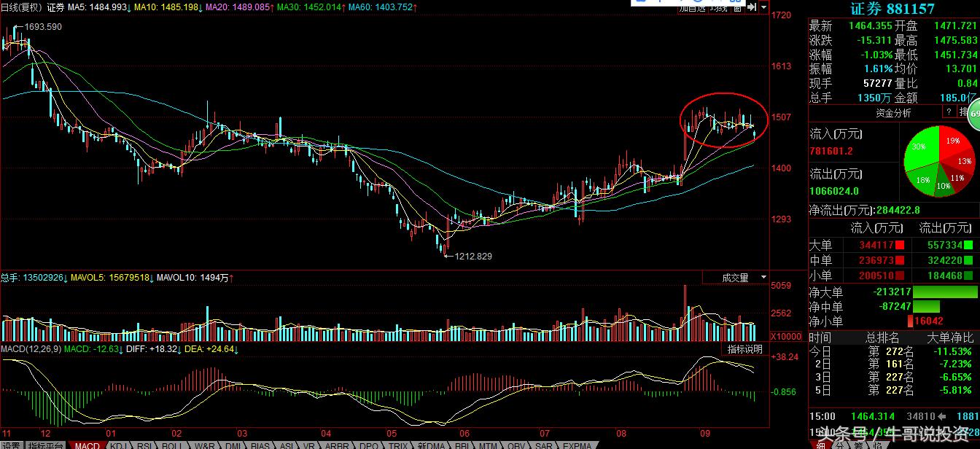This screenshot has width=980, height=449.
Task: Click the 净小单 16042 red bar
Action: click(910, 321)
